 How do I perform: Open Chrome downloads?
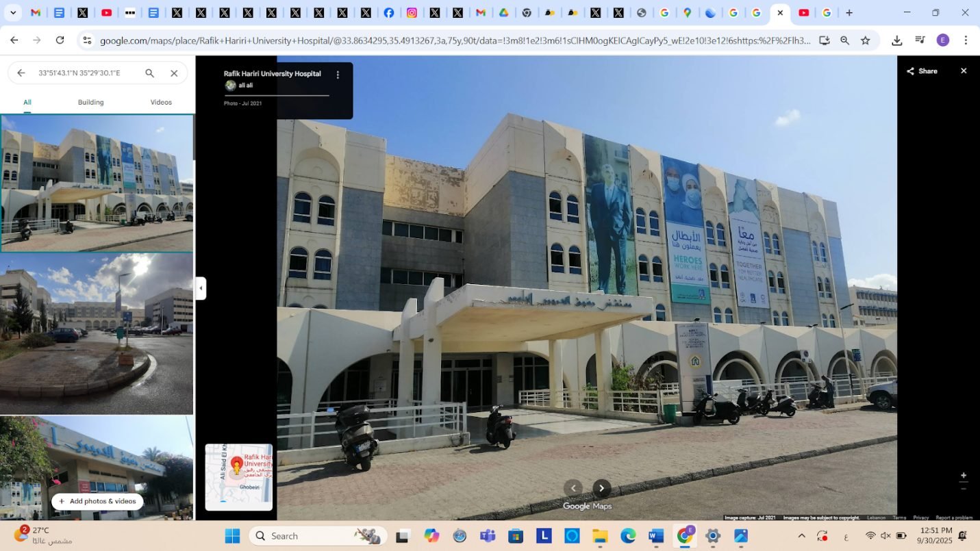click(896, 40)
